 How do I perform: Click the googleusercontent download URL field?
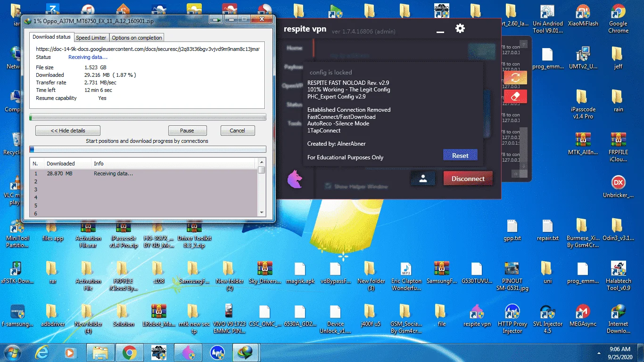click(x=148, y=49)
